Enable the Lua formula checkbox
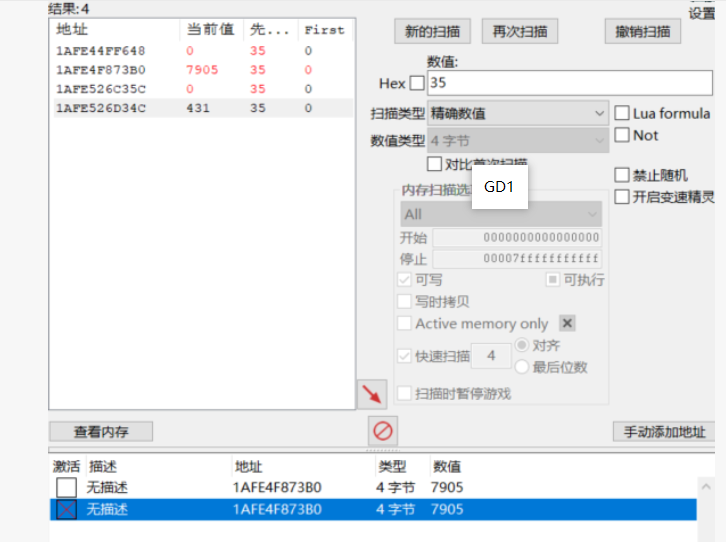Viewport: 726px width, 542px height. pyautogui.click(x=622, y=113)
